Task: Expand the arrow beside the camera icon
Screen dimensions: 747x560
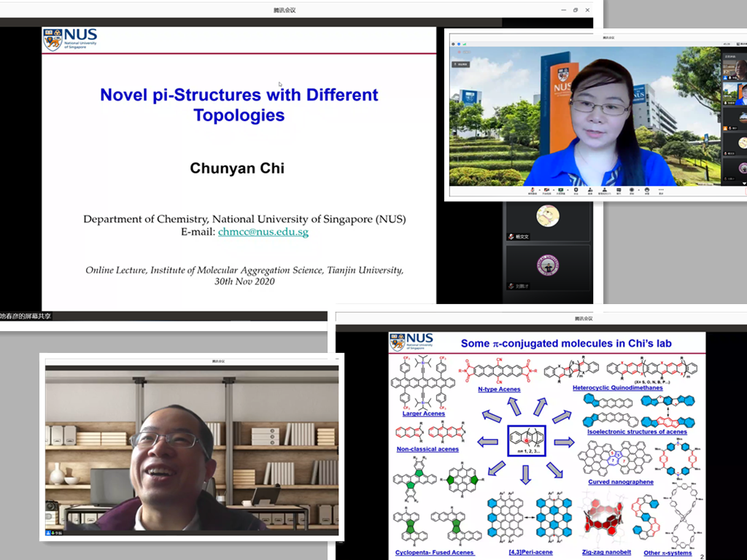Action: (554, 190)
